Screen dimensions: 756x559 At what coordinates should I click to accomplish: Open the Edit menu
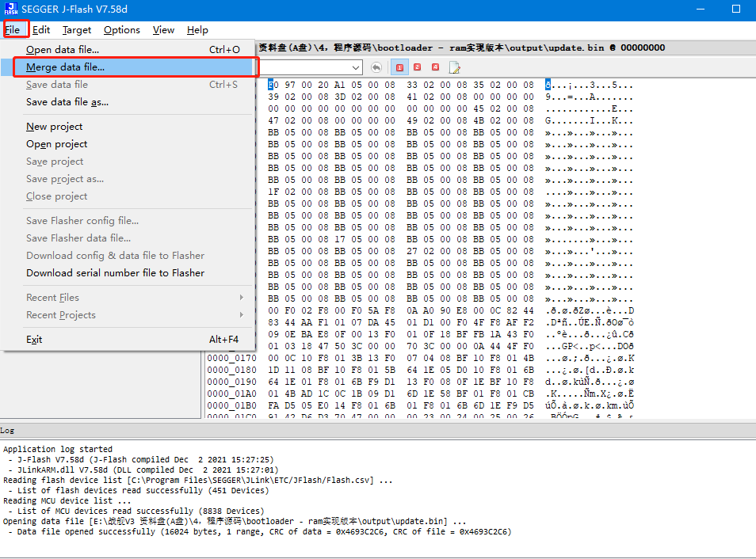click(x=41, y=30)
